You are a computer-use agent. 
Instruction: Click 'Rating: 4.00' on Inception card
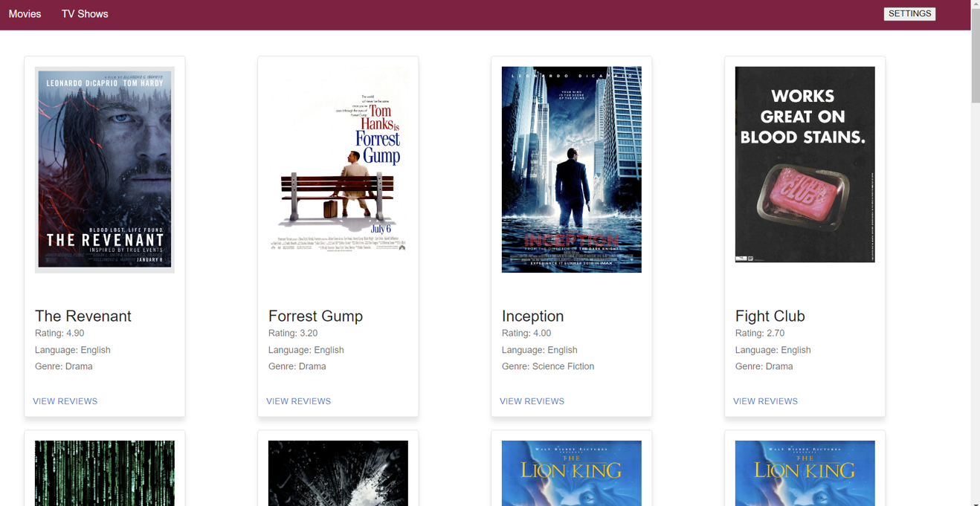point(526,333)
